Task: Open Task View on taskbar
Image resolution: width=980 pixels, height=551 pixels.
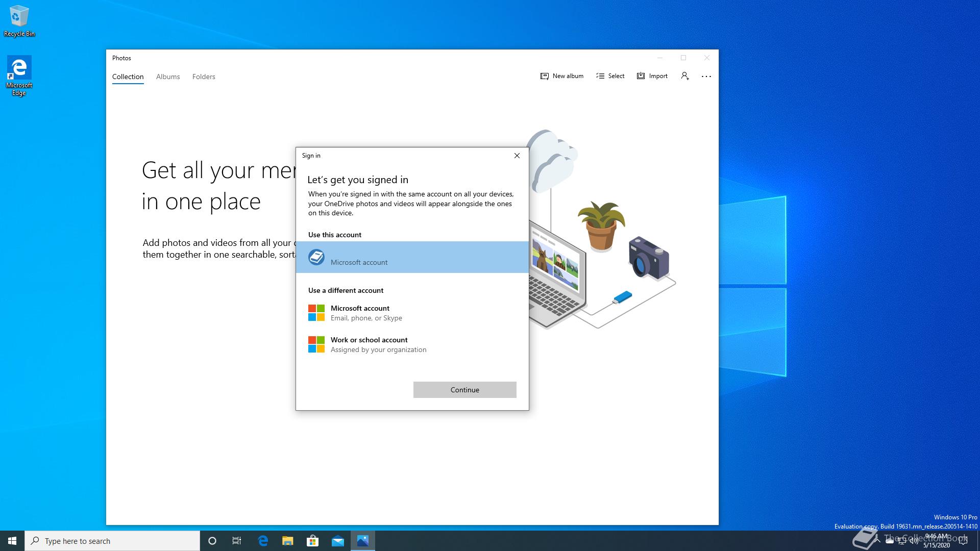Action: point(237,541)
